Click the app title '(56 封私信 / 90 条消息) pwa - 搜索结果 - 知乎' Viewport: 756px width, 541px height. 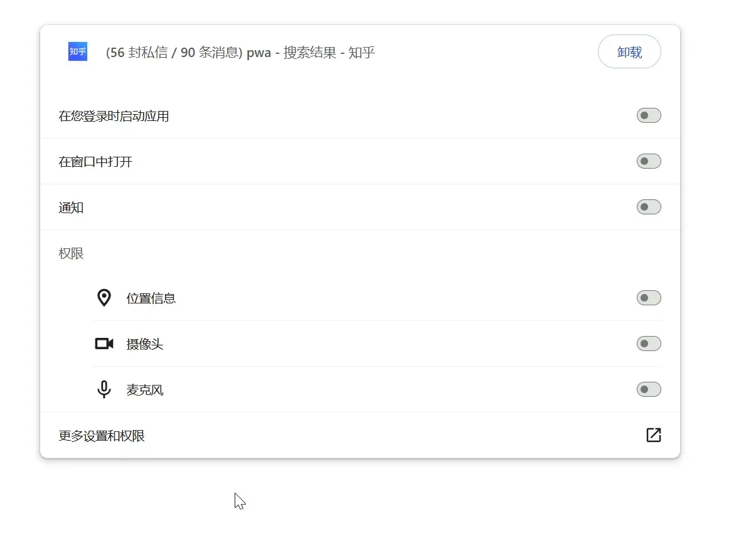tap(240, 53)
